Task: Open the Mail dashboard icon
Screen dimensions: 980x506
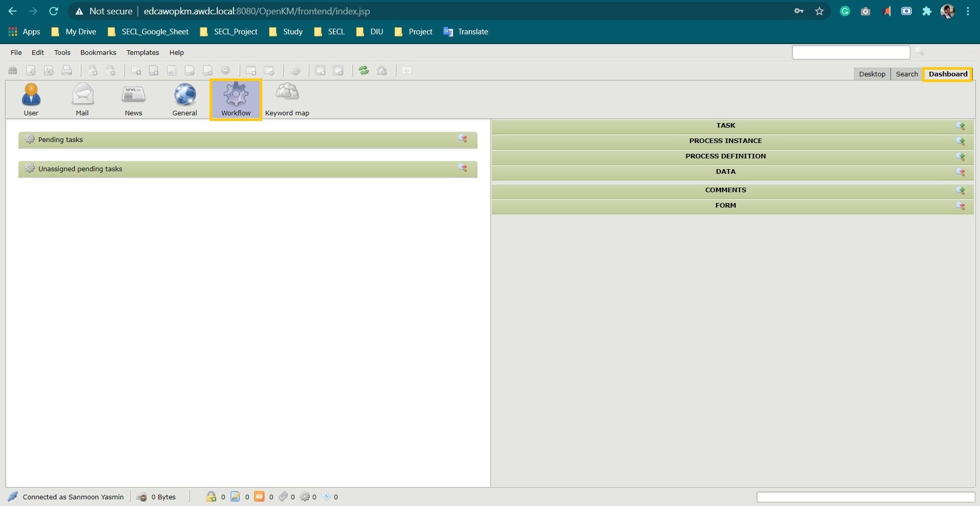Action: (x=82, y=99)
